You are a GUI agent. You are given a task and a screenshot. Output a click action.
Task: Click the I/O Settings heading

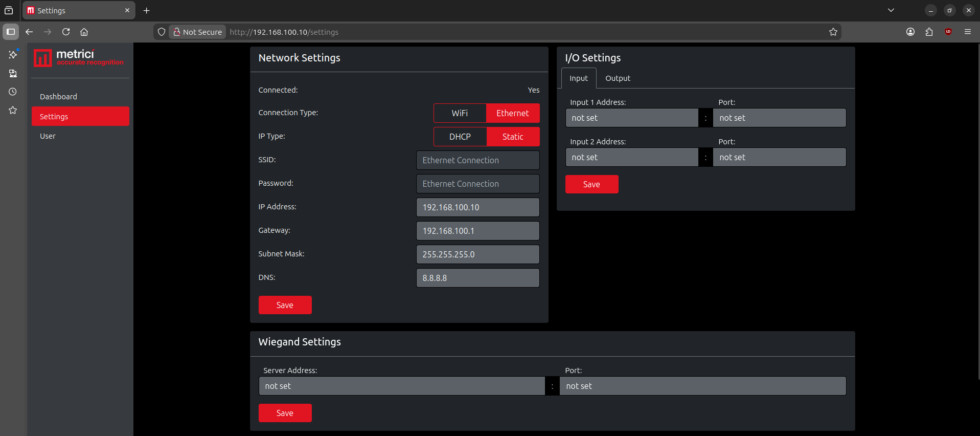592,58
